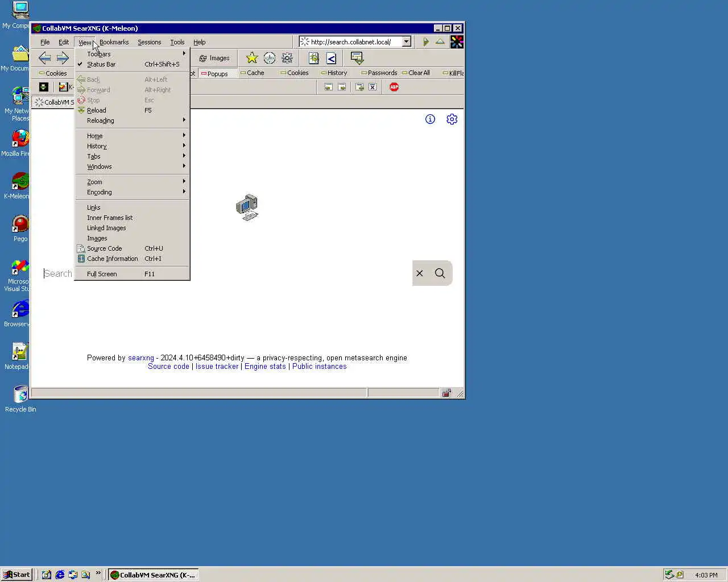This screenshot has width=728, height=582.
Task: Click the window with green arrow toolbar icon
Action: [x=357, y=58]
